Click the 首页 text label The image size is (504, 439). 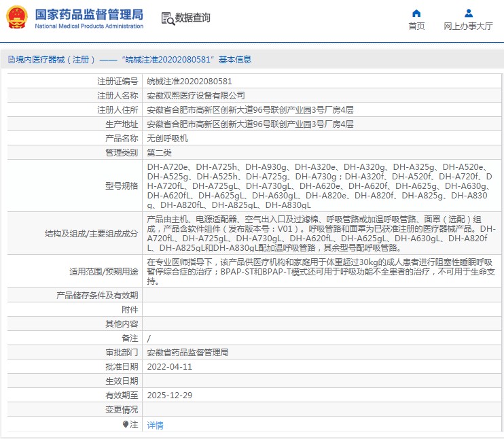tap(416, 26)
